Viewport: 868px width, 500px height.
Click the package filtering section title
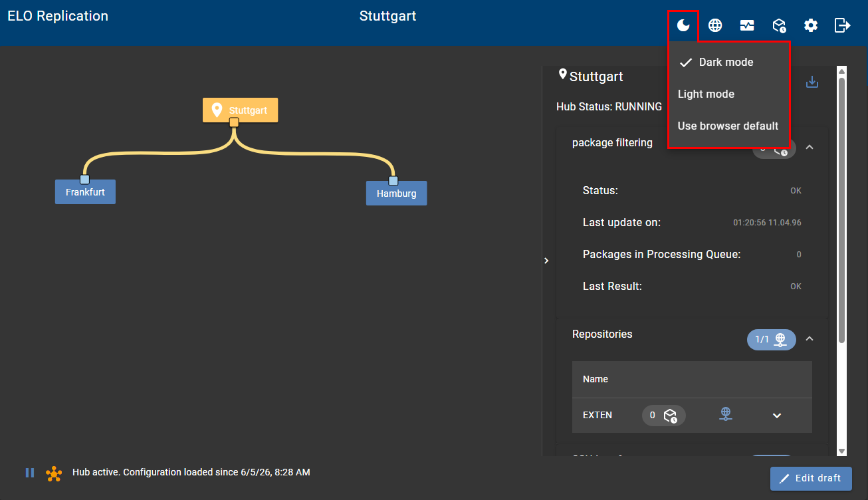612,142
